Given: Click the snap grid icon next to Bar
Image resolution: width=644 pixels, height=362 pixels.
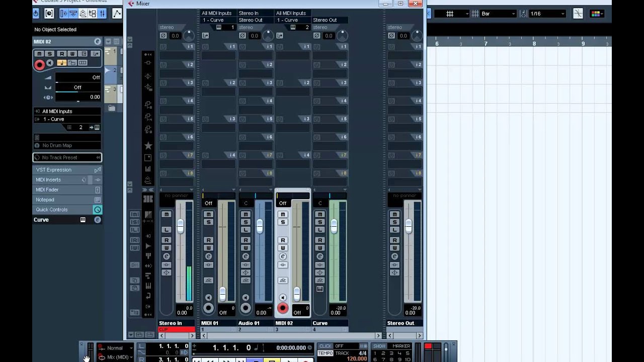Looking at the screenshot, I should [x=475, y=14].
